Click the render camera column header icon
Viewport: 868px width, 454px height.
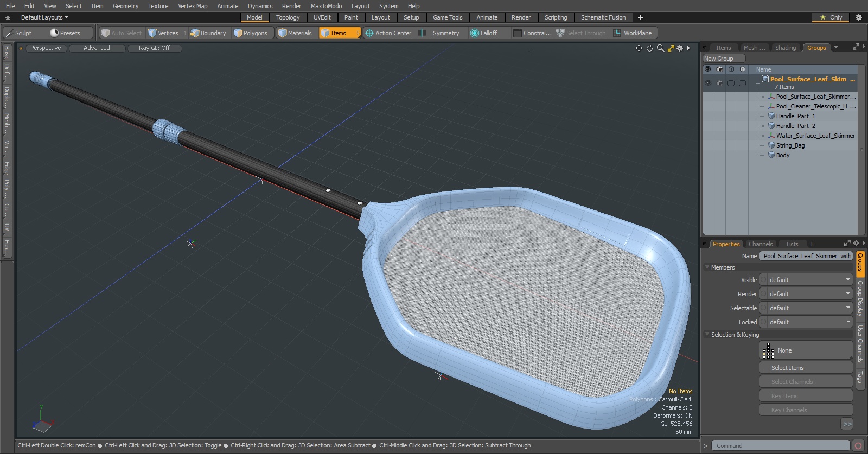(x=720, y=69)
